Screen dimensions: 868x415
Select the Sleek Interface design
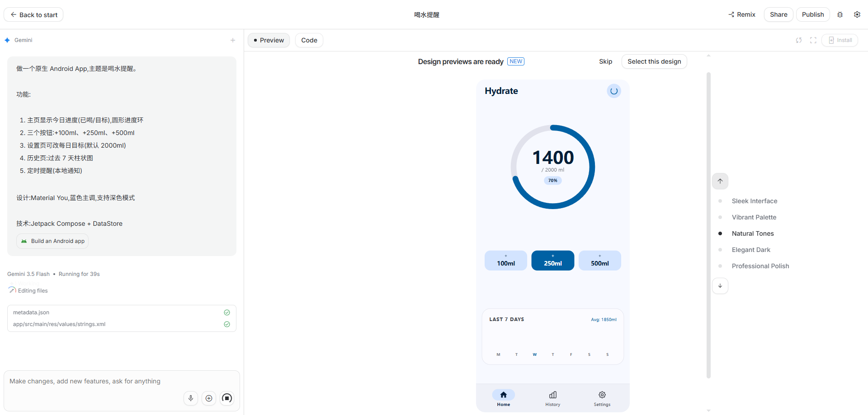pos(755,201)
